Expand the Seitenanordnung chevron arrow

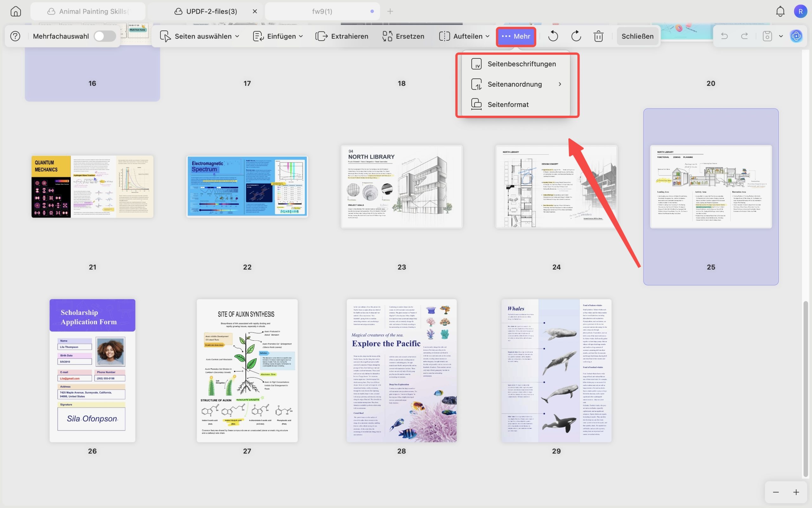(x=560, y=84)
